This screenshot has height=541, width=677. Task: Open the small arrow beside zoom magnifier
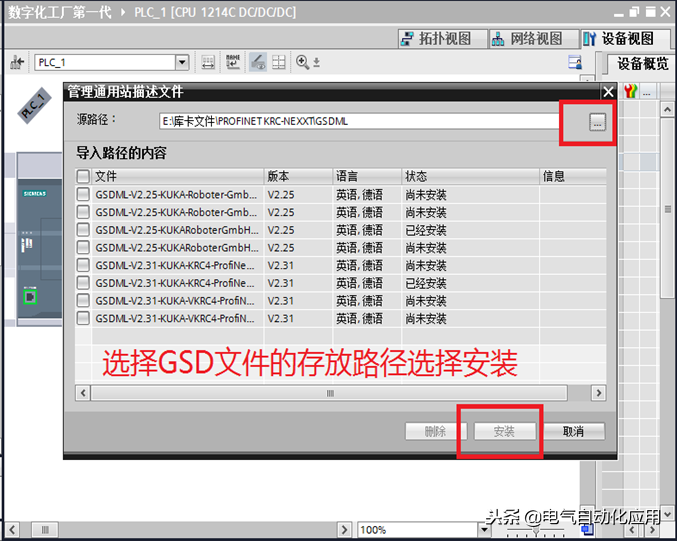[x=316, y=63]
